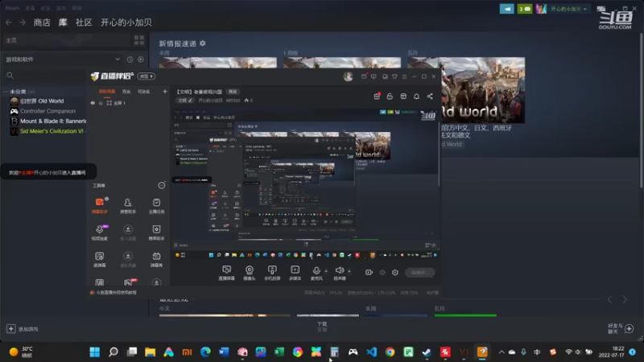Viewport: 644px width, 362px height.
Task: Click the lock icon in the stream header
Action: (x=390, y=97)
